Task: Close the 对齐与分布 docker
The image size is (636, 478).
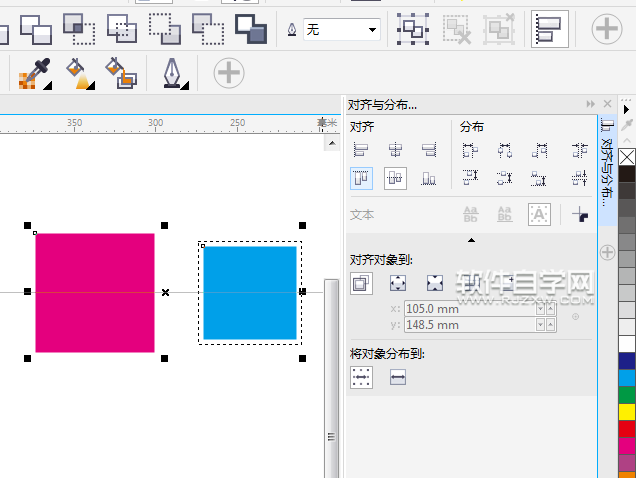Action: pos(607,104)
